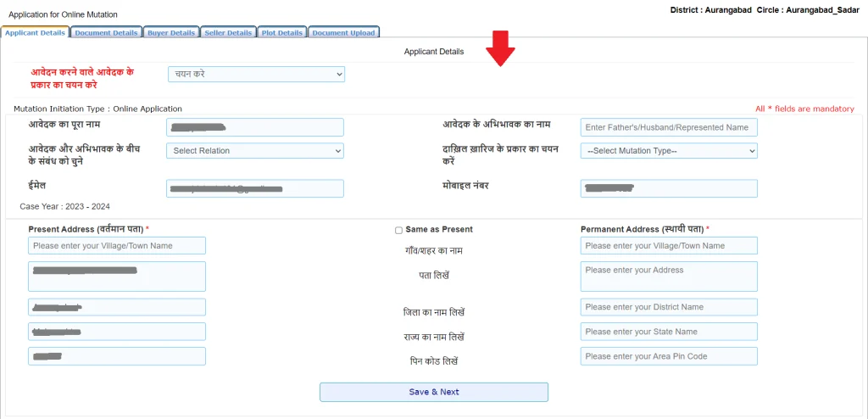The image size is (868, 419).
Task: Switch to the Document Details tab
Action: pos(106,33)
